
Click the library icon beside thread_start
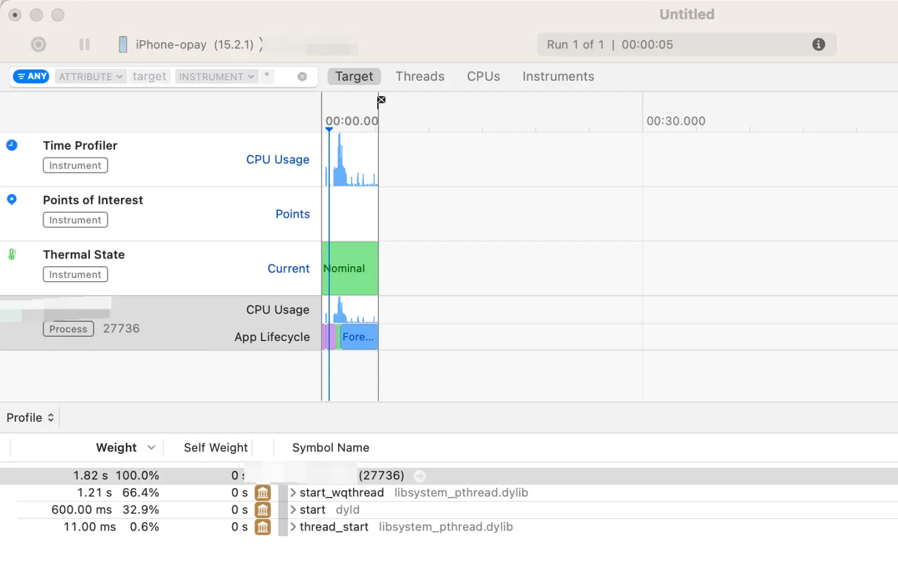263,527
